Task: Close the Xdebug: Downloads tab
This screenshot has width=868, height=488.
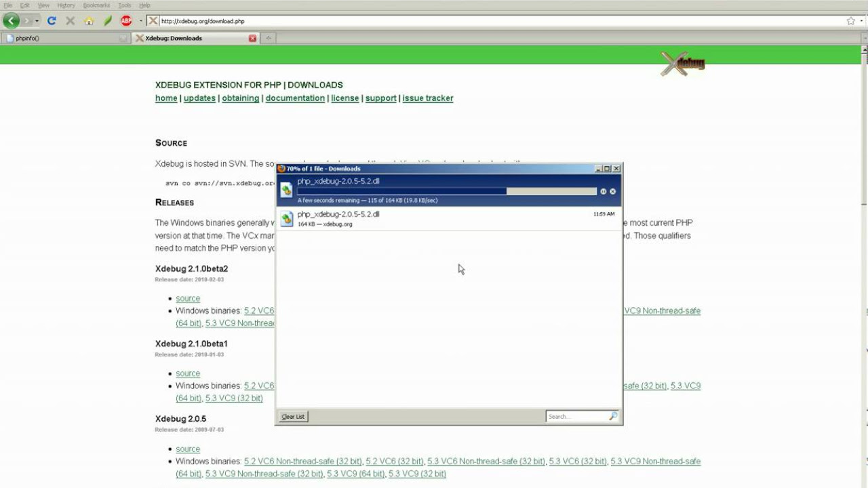Action: (x=252, y=39)
